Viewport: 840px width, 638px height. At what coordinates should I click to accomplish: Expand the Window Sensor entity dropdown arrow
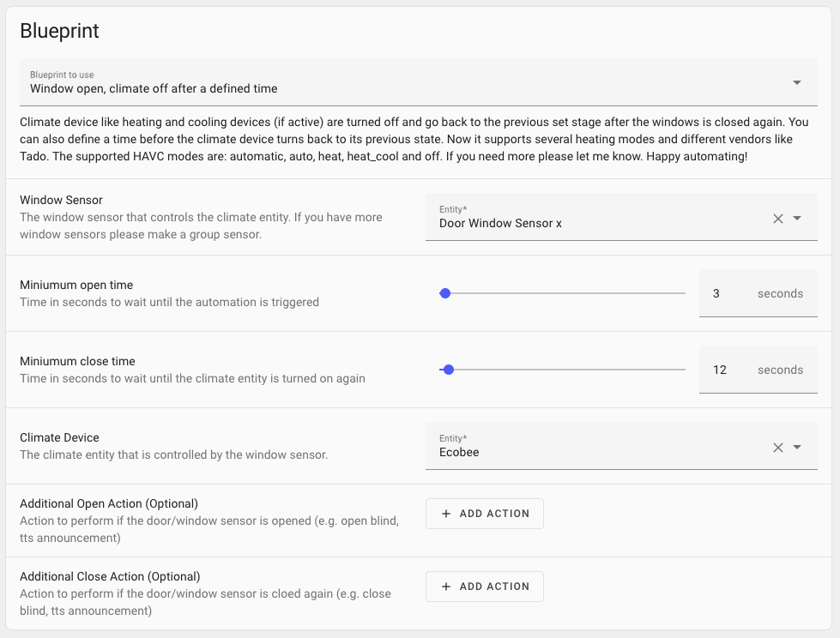point(797,219)
